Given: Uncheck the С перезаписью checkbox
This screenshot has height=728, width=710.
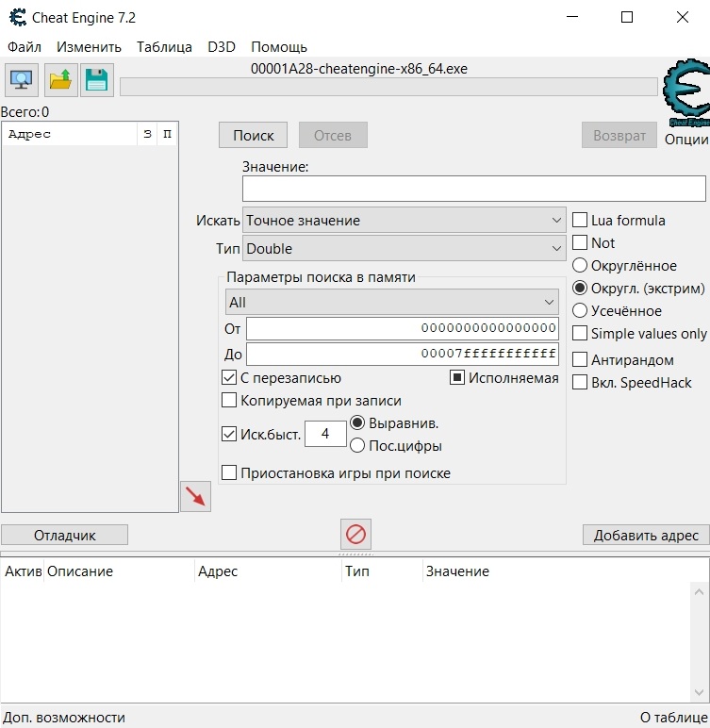Looking at the screenshot, I should [x=229, y=377].
